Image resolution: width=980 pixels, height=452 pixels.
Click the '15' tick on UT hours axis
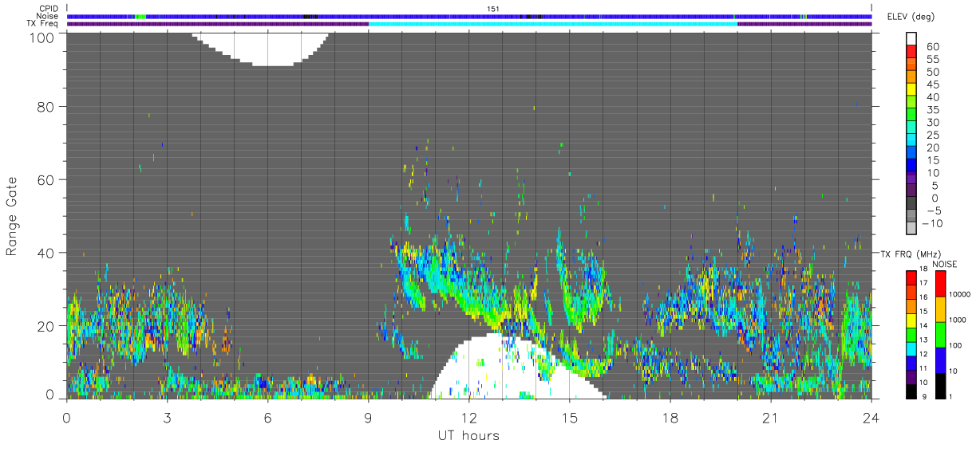point(570,418)
